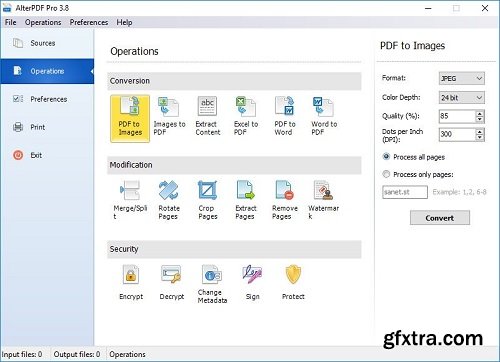
Task: Click Print in the sidebar
Action: (47, 127)
